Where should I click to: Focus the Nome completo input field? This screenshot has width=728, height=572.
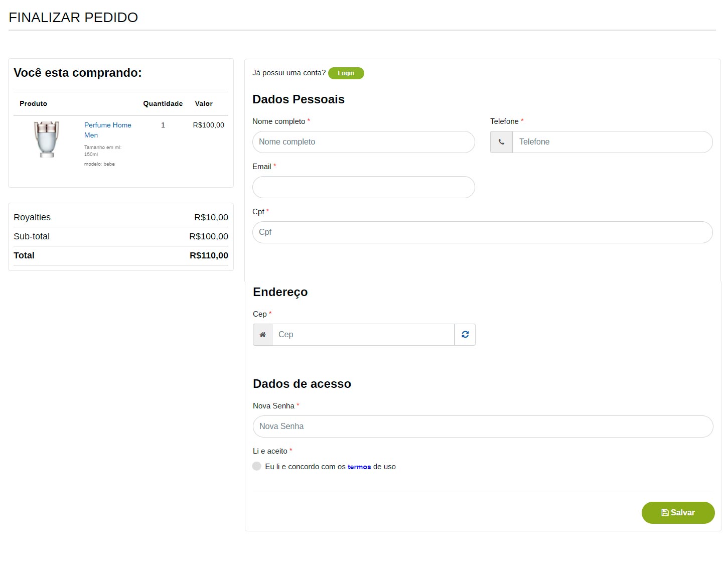363,142
